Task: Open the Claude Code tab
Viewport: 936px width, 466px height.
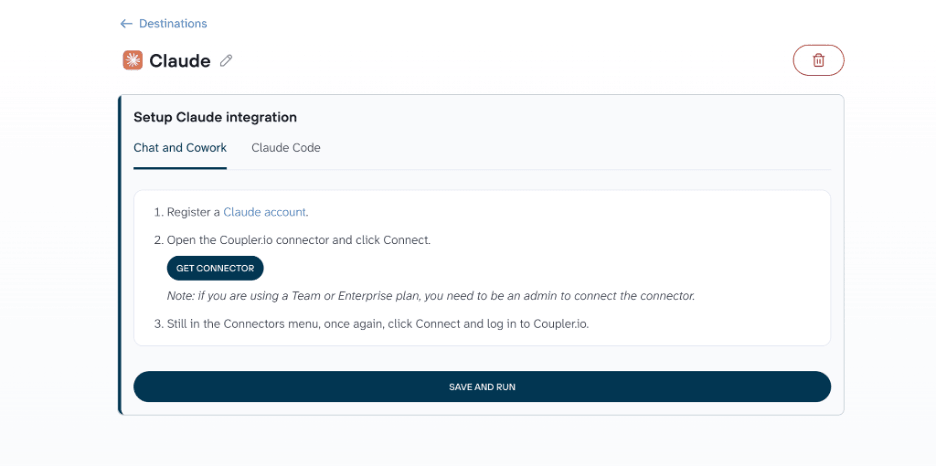Action: 286,147
